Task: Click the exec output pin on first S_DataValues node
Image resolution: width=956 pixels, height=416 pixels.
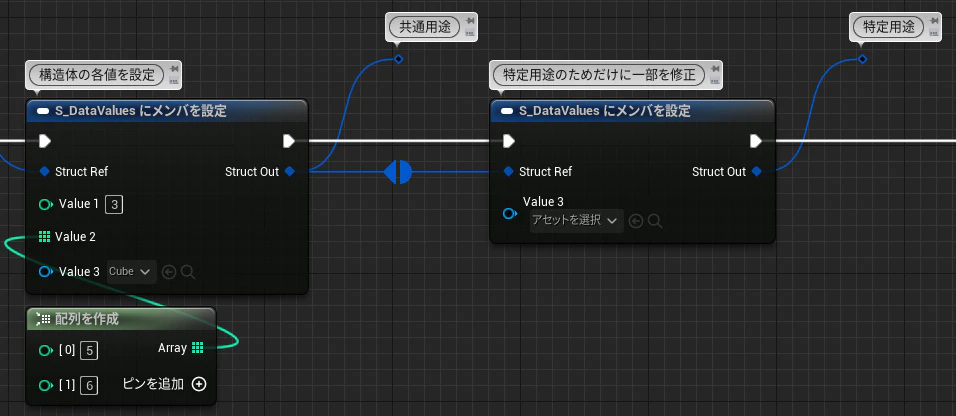Action: point(289,141)
